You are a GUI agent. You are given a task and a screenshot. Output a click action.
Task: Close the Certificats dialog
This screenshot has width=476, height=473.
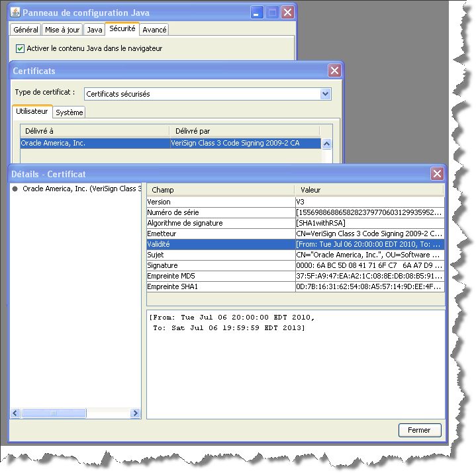(334, 71)
